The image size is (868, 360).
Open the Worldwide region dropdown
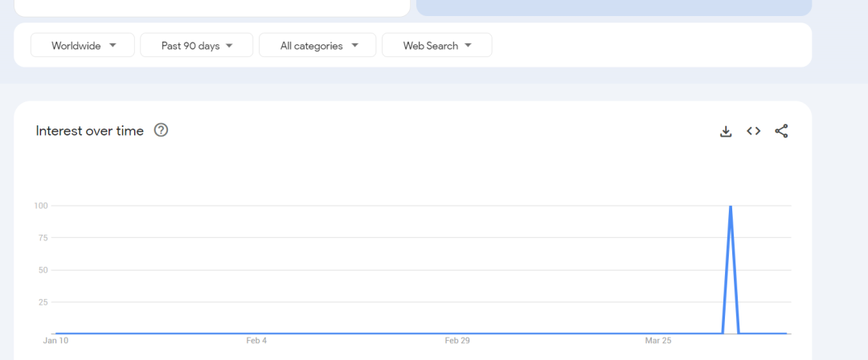(83, 45)
